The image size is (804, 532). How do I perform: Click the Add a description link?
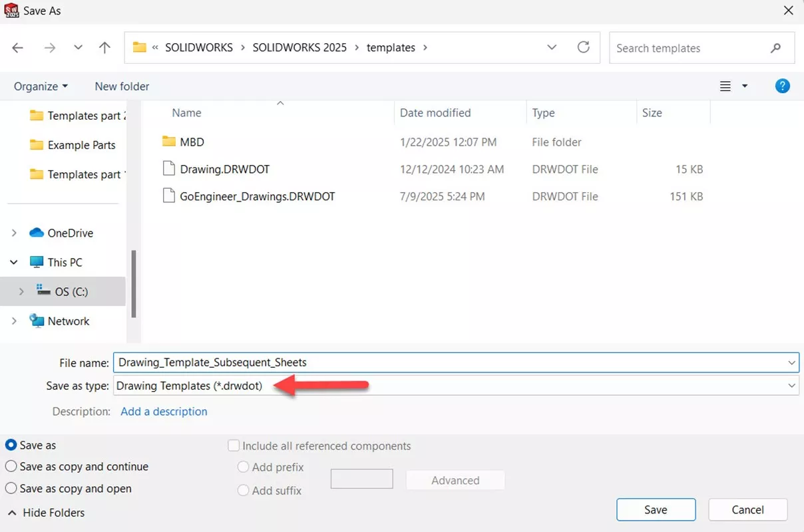[164, 412]
